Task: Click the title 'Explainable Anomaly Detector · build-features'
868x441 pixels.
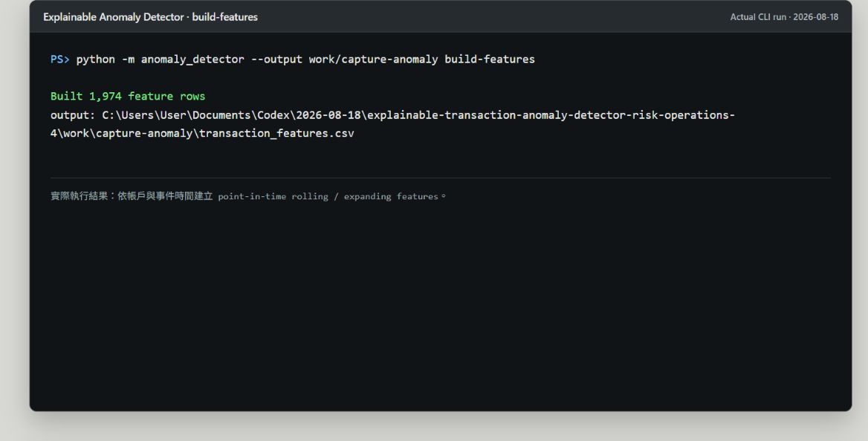Action: 151,17
